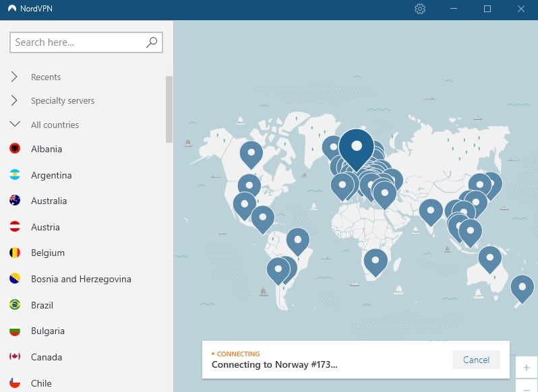Click the country list scrollbar thumb
Viewport: 538px width, 392px height.
pyautogui.click(x=169, y=109)
